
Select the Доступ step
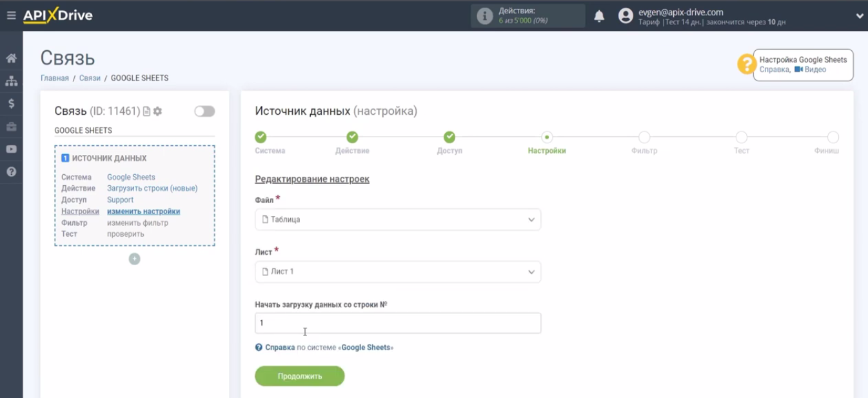pos(449,137)
